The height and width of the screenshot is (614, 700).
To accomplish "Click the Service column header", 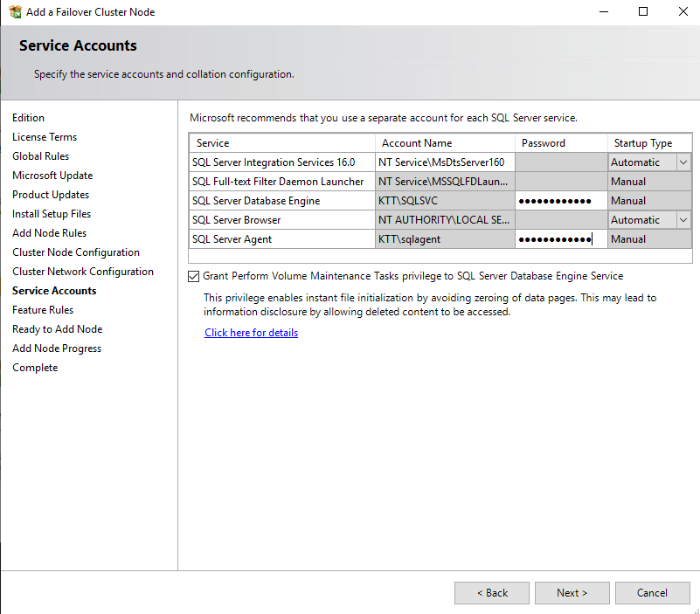I will (x=282, y=143).
